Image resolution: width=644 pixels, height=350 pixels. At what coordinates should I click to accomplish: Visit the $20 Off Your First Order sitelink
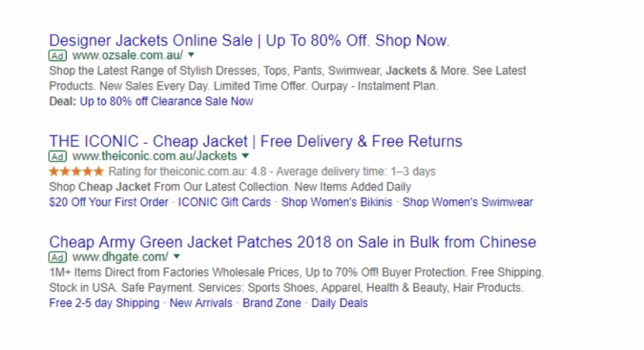coord(108,202)
